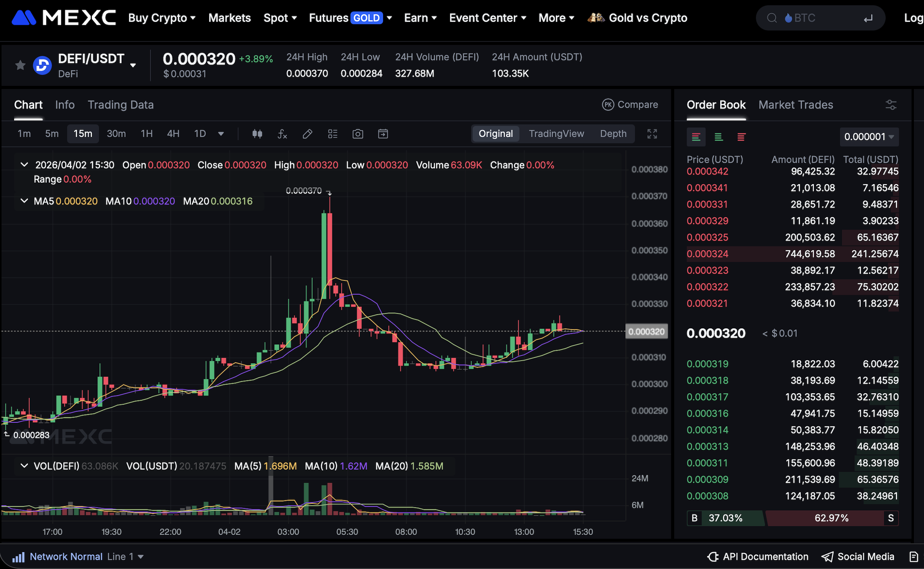
Task: Select the 5m timeframe
Action: (x=52, y=134)
